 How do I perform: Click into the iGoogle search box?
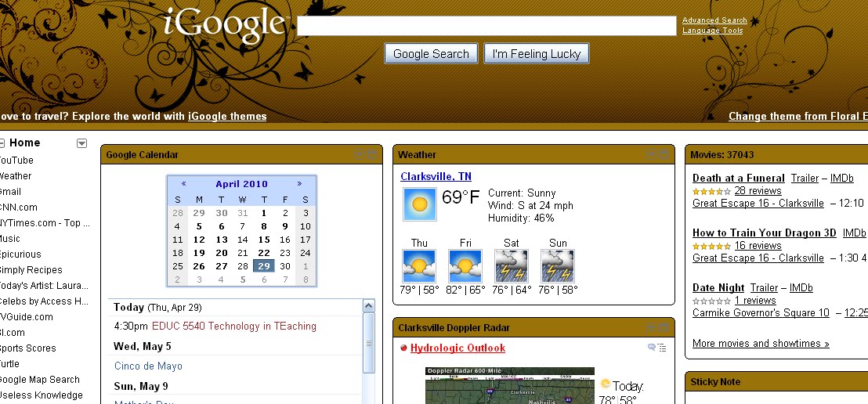(x=486, y=26)
